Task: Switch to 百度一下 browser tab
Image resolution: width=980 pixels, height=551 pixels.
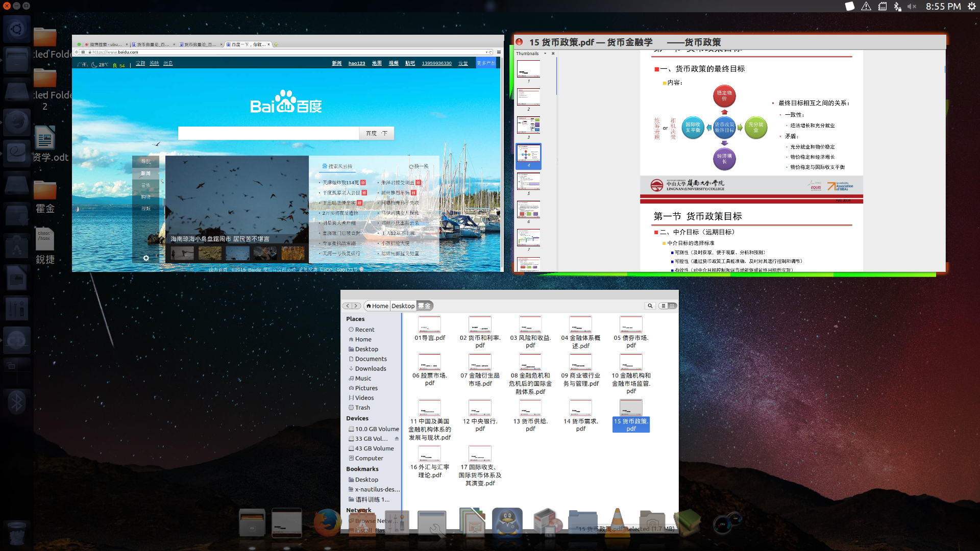Action: coord(247,44)
